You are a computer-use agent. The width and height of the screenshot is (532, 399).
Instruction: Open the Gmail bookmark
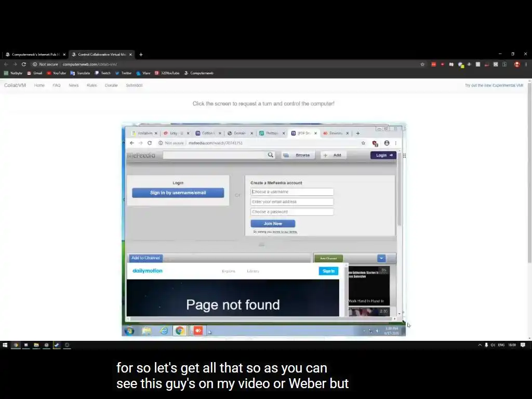point(35,73)
